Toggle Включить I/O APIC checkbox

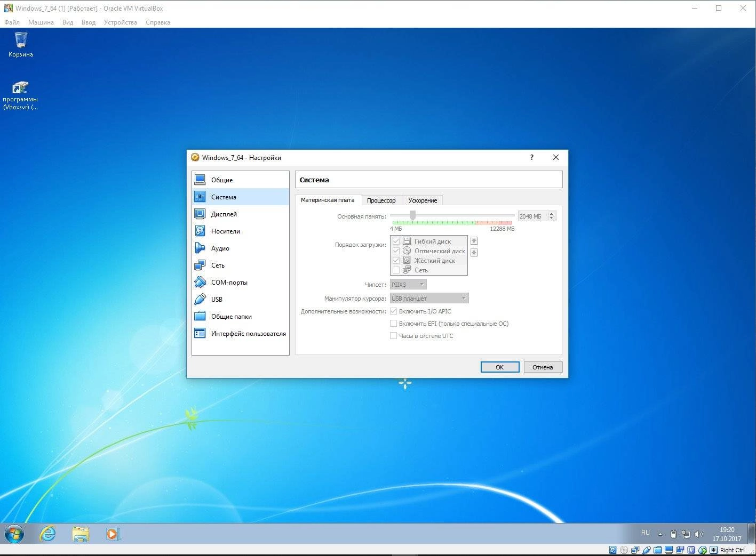[394, 311]
